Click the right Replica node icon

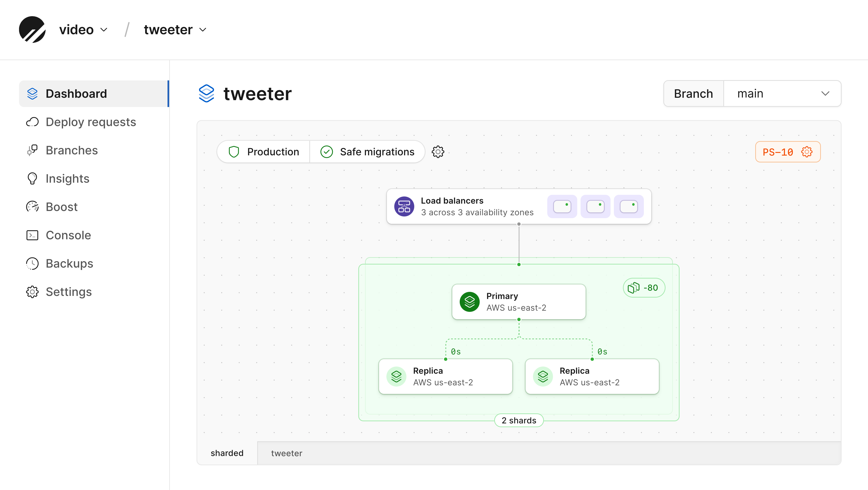(542, 377)
